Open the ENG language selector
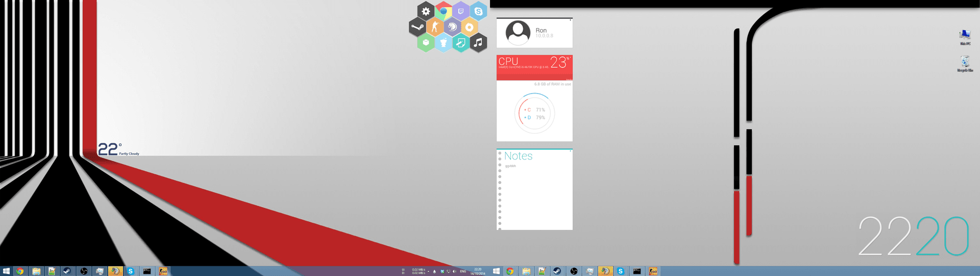980x276 pixels. pos(463,271)
